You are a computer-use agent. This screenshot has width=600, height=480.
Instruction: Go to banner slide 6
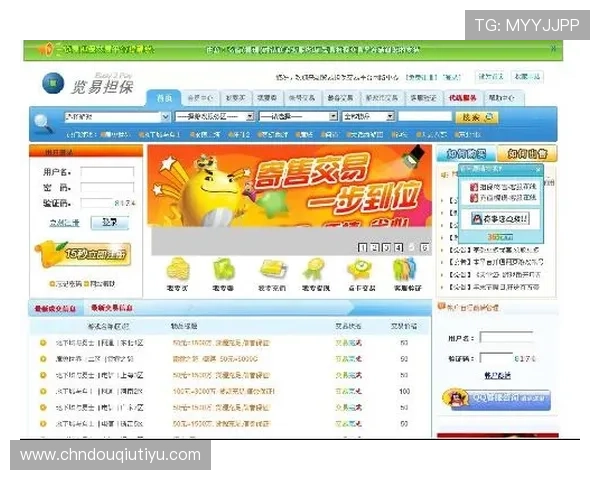(x=424, y=248)
